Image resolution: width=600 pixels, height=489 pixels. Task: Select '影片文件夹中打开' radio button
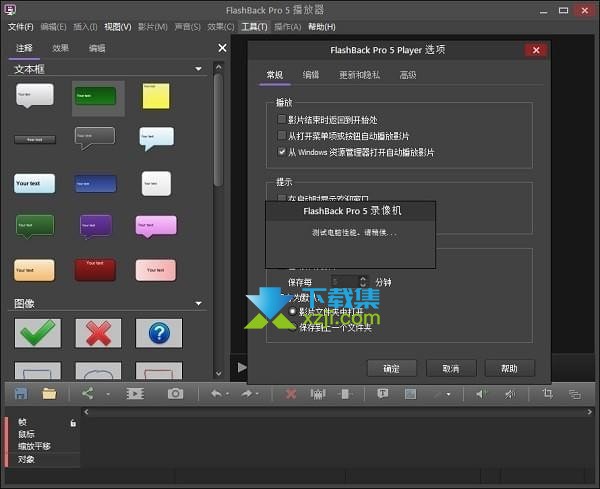(293, 311)
